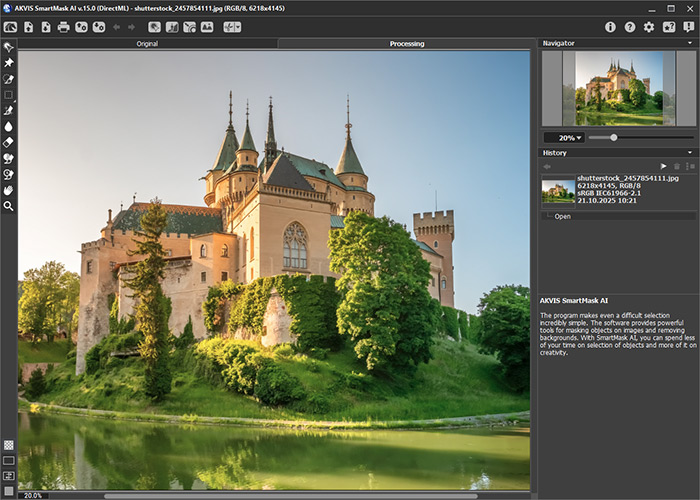Open Help question mark icon
This screenshot has height=500, width=700.
(630, 27)
